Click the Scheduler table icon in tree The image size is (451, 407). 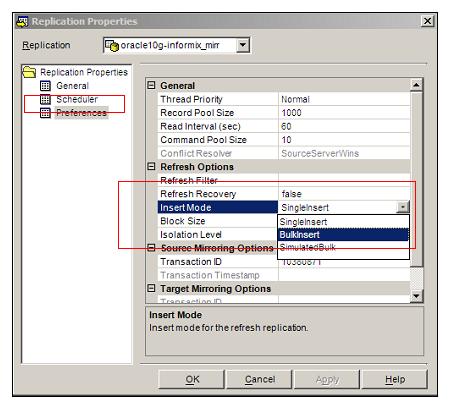coord(45,99)
